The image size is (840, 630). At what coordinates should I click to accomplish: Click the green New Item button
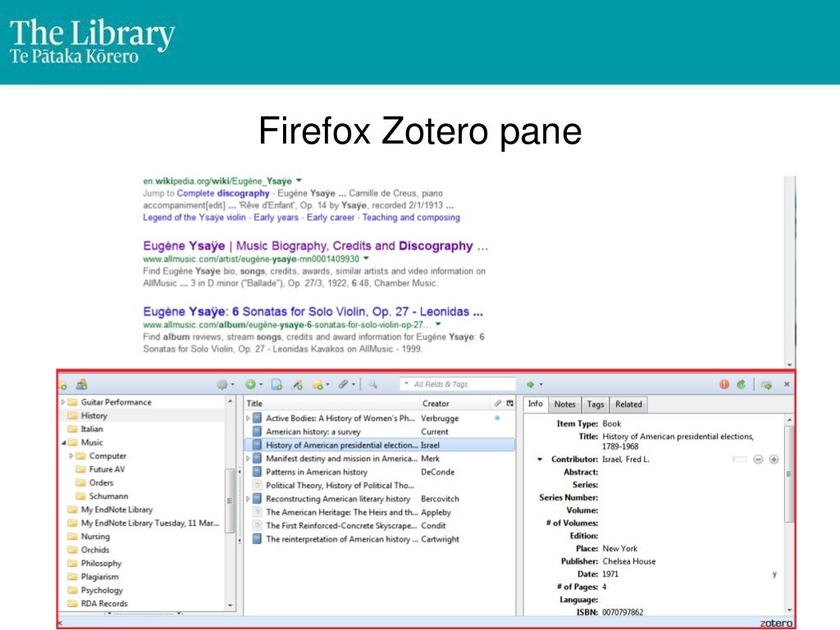250,384
